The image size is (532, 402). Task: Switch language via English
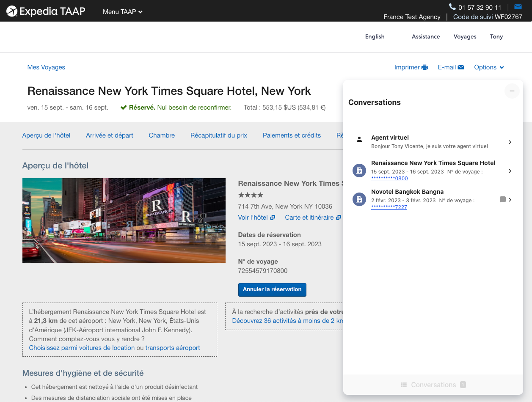tap(375, 36)
